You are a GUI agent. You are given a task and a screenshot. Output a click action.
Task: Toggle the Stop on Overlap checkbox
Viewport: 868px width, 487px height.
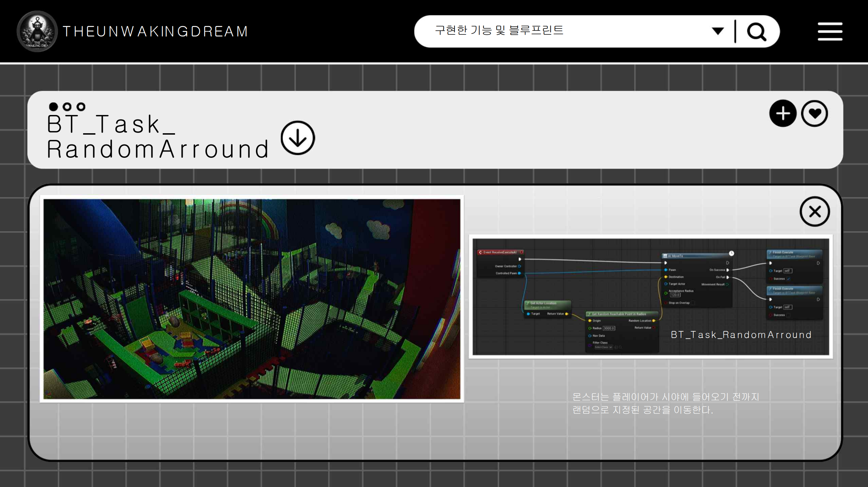click(x=693, y=303)
